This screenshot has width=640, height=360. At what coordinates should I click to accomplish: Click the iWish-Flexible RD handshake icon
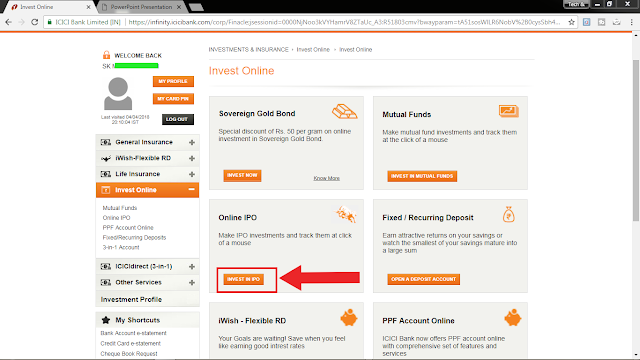pyautogui.click(x=106, y=158)
